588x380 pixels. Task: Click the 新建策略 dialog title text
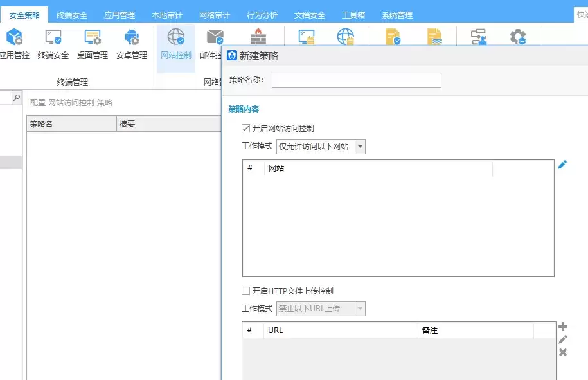259,55
